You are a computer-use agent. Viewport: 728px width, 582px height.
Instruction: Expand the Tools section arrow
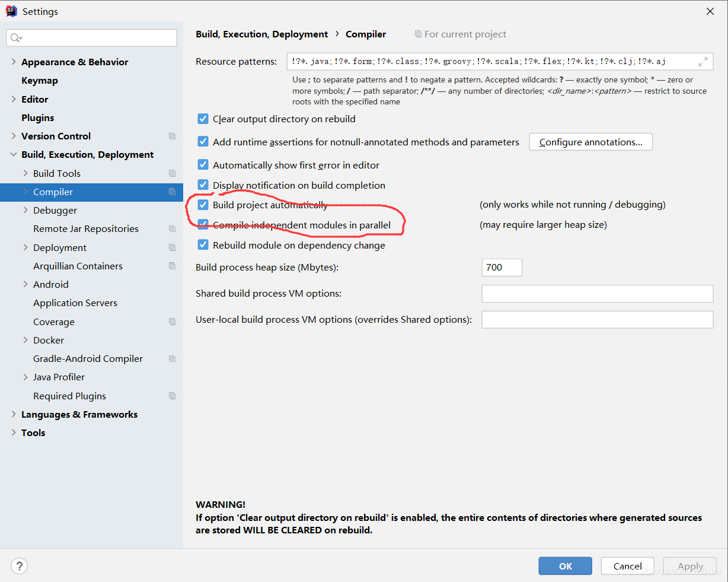14,432
